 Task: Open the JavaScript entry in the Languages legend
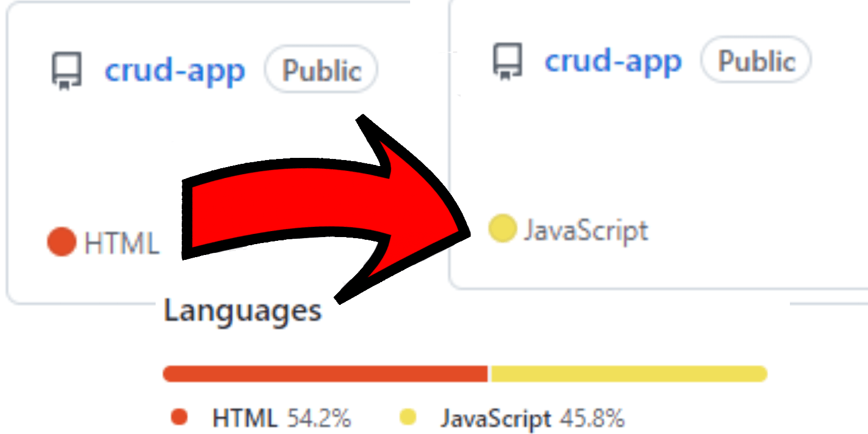click(x=495, y=418)
